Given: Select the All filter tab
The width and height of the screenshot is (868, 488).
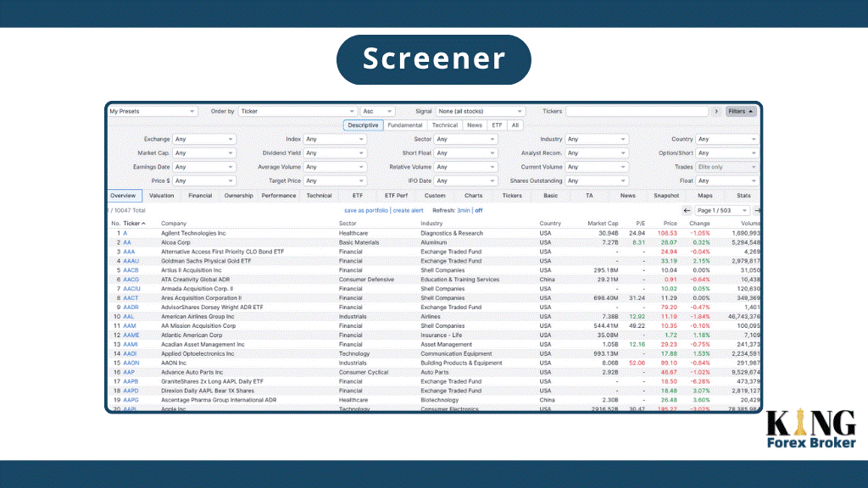Looking at the screenshot, I should coord(515,125).
